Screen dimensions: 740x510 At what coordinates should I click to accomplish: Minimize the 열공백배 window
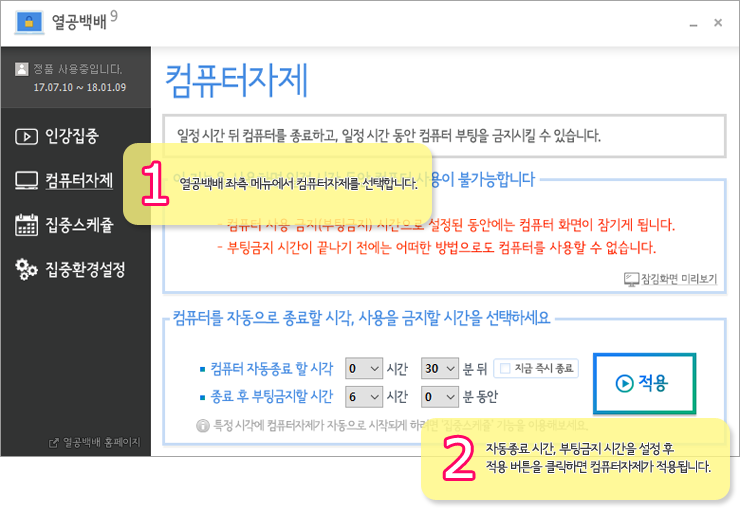tap(693, 24)
